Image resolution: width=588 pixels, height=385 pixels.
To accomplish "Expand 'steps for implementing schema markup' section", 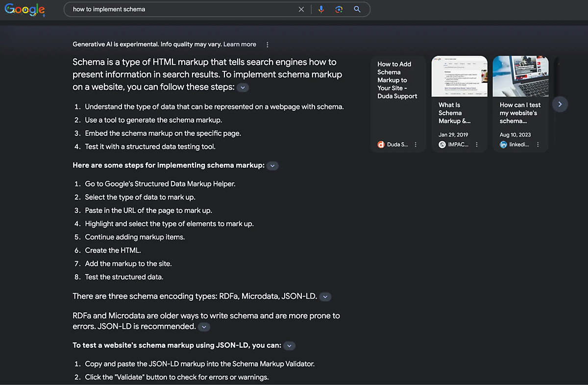I will pyautogui.click(x=273, y=166).
